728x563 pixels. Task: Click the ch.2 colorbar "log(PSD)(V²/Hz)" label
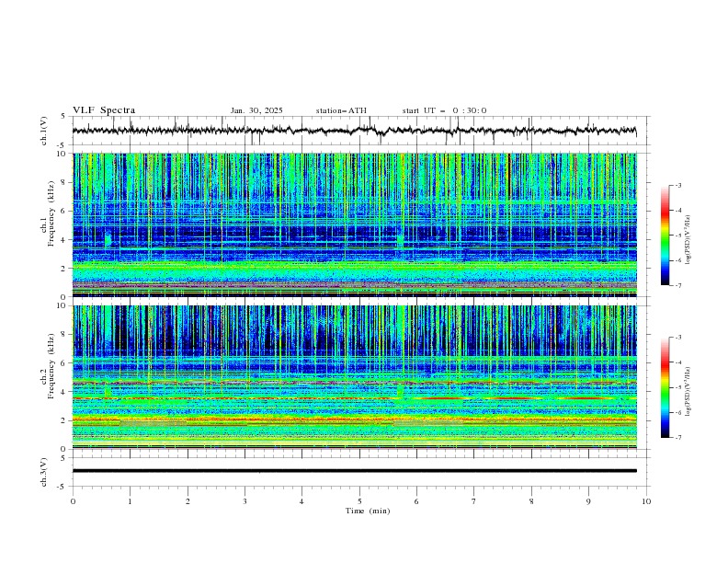tap(688, 391)
